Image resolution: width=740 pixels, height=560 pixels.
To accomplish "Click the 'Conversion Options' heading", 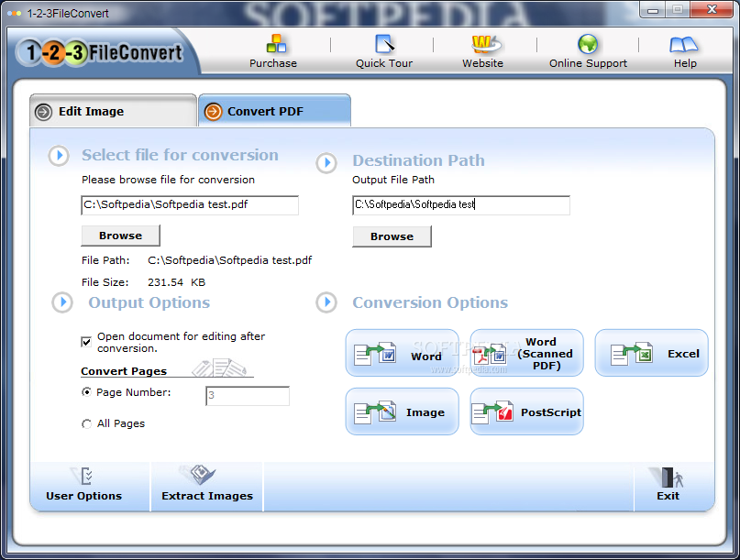I will [x=430, y=302].
